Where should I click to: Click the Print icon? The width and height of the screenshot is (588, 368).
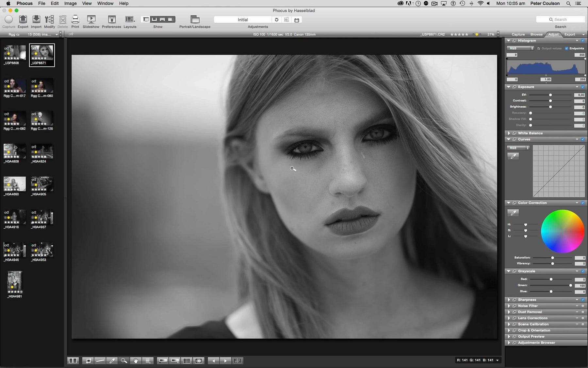(x=75, y=19)
